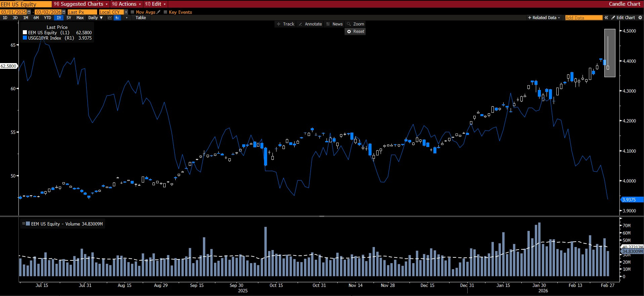This screenshot has width=644, height=296.
Task: Open the Suggested Charts menu
Action: coord(81,4)
